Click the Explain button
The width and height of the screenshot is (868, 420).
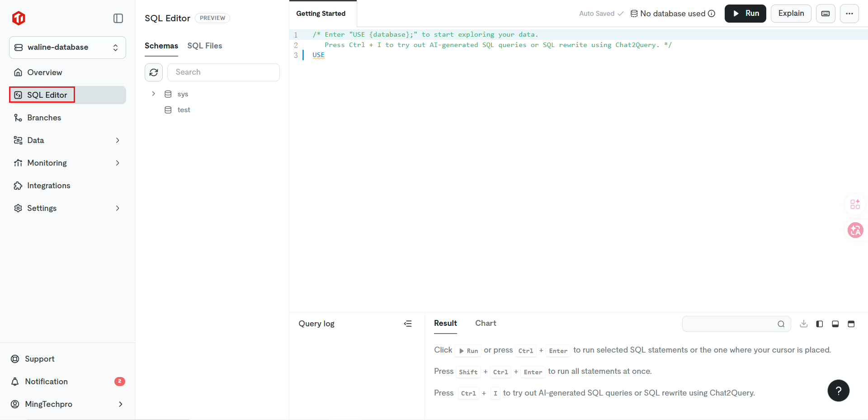[x=791, y=14]
